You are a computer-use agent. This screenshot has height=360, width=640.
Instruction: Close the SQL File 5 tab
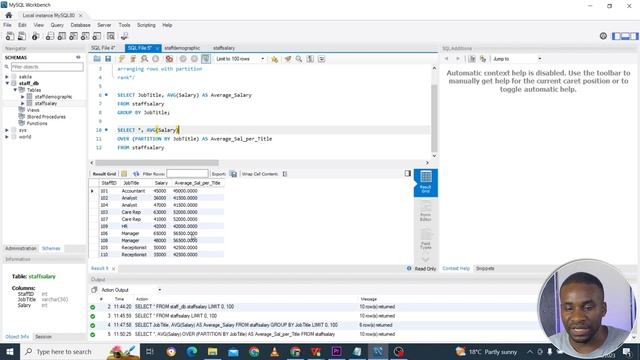coord(157,49)
